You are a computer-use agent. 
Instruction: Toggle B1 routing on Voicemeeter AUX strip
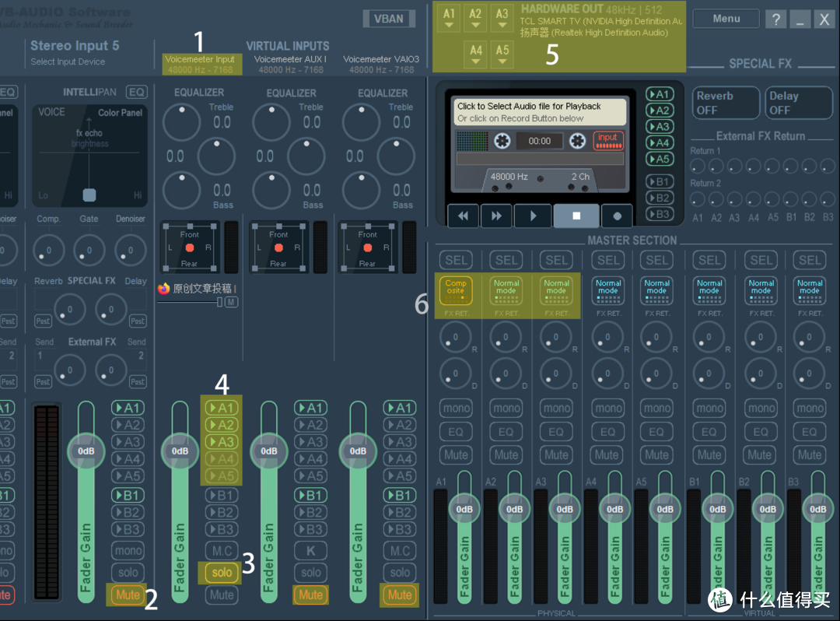click(x=310, y=495)
